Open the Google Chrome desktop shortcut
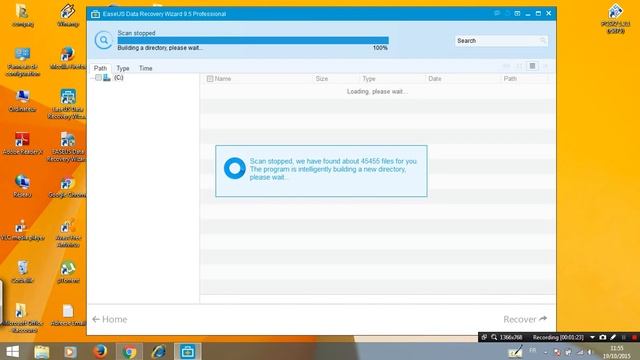 coord(67,187)
